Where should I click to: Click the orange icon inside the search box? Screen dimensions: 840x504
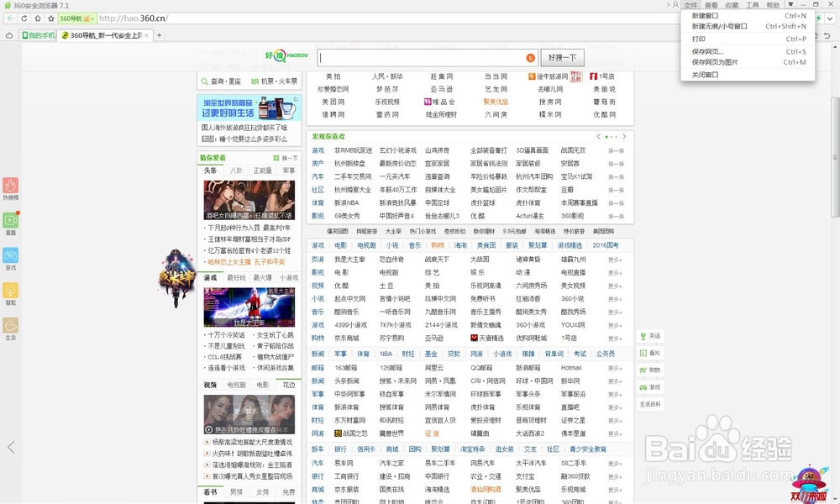(530, 57)
